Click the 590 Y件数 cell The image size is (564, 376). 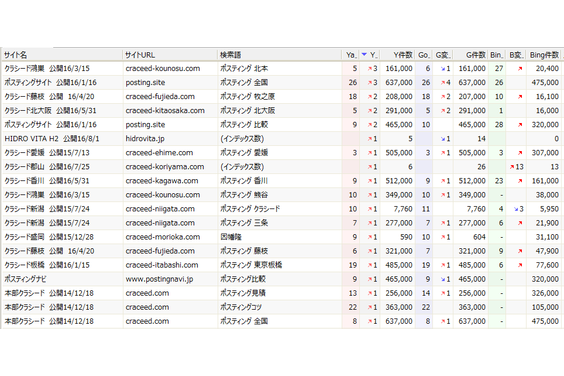point(406,237)
